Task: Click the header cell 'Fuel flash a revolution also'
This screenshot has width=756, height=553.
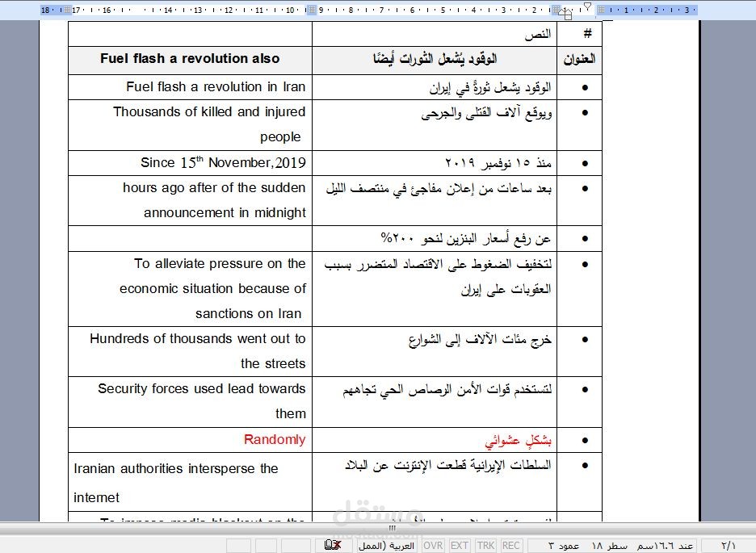Action: point(190,59)
